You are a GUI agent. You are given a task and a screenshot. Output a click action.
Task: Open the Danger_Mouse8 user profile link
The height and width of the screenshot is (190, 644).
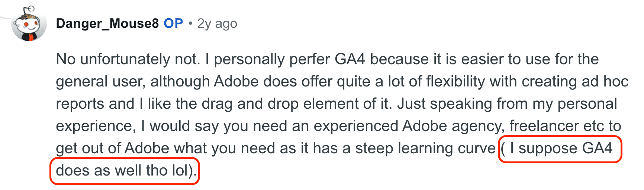pos(107,23)
